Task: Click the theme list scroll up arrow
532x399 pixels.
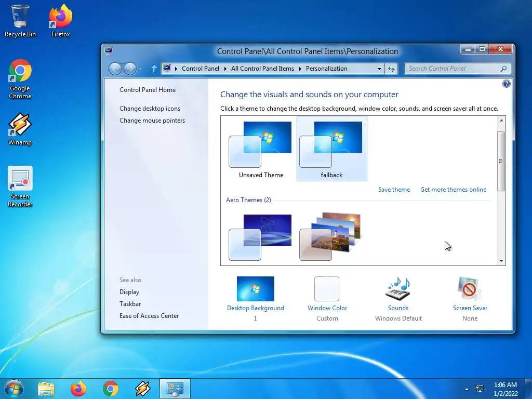Action: [x=501, y=121]
